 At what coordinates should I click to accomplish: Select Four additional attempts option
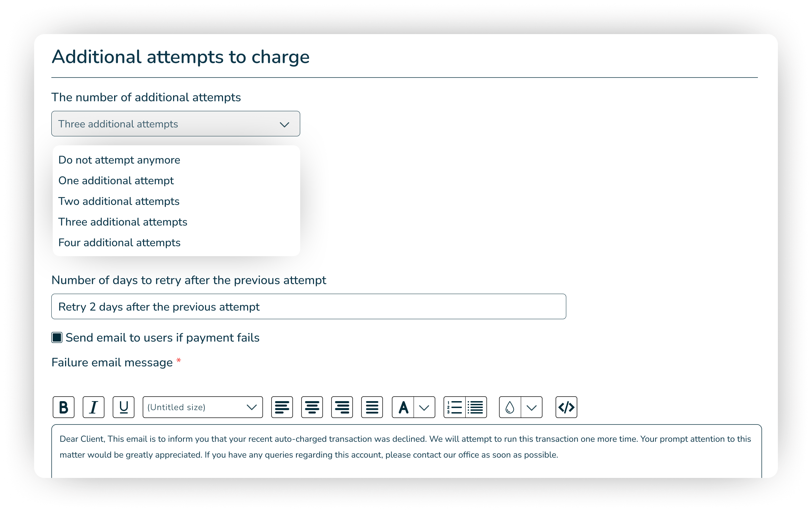tap(119, 242)
